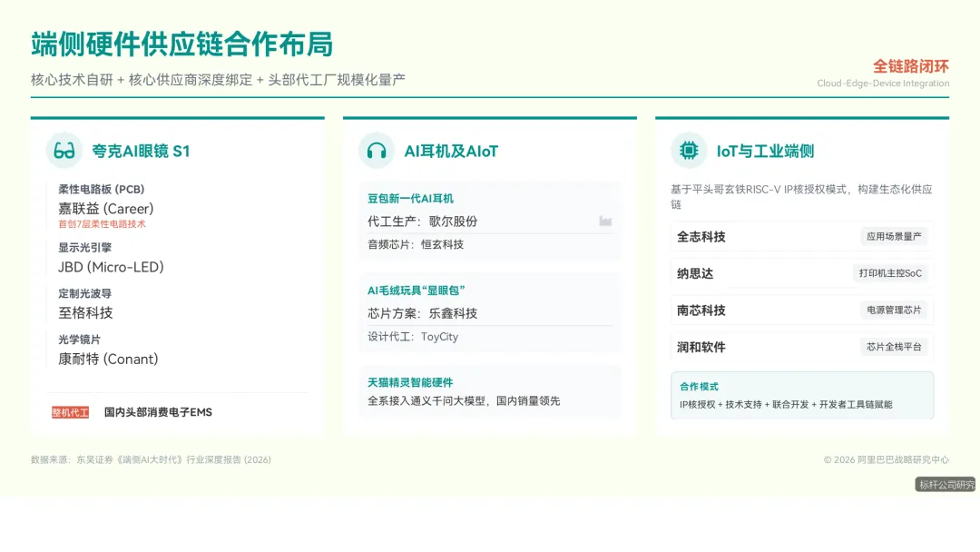Click 设计代工: ToyCity line
The height and width of the screenshot is (552, 980).
(x=413, y=337)
